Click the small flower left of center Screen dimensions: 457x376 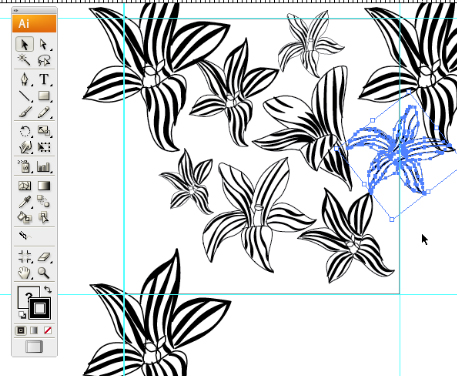pos(188,183)
